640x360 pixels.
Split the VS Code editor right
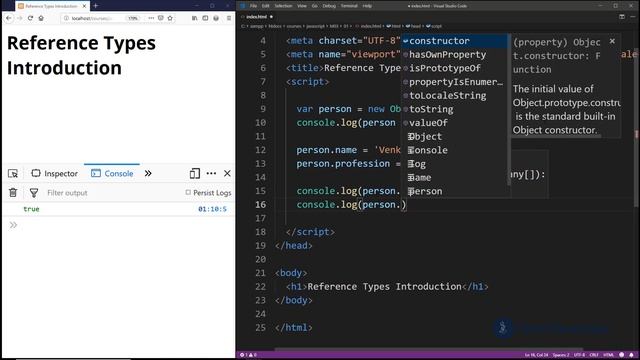[622, 17]
